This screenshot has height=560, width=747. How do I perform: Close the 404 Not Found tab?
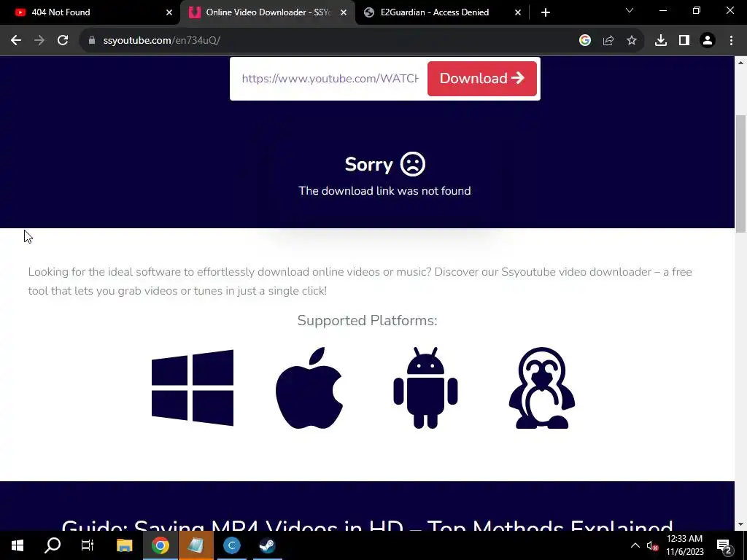point(169,12)
